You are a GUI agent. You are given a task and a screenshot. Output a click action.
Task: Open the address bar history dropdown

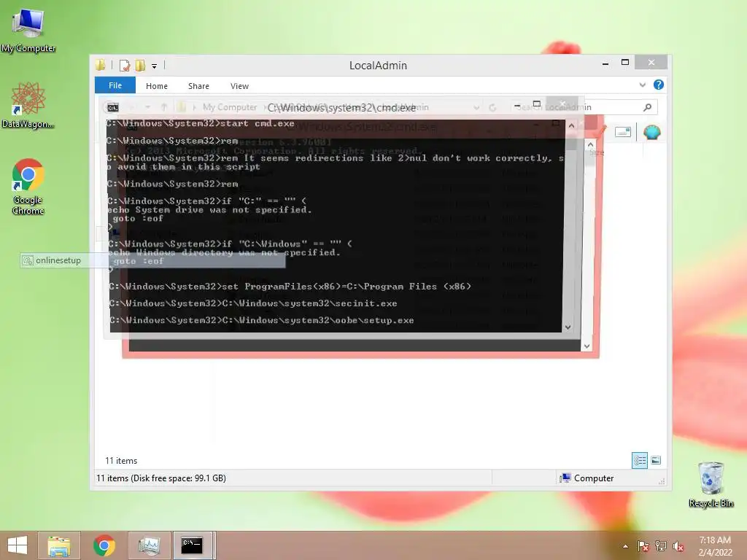(476, 108)
